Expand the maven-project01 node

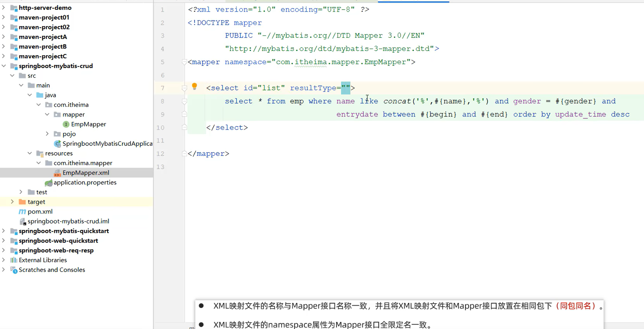(x=4, y=17)
